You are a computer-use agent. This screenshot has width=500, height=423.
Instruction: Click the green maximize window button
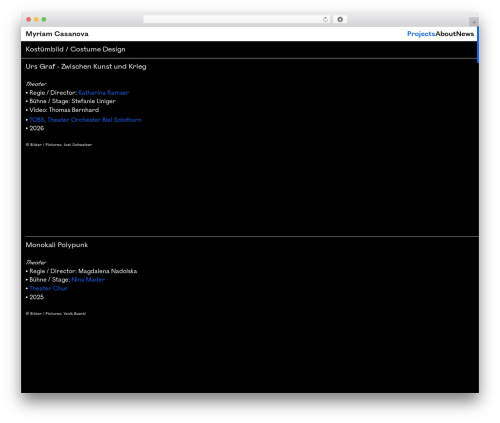pyautogui.click(x=44, y=19)
